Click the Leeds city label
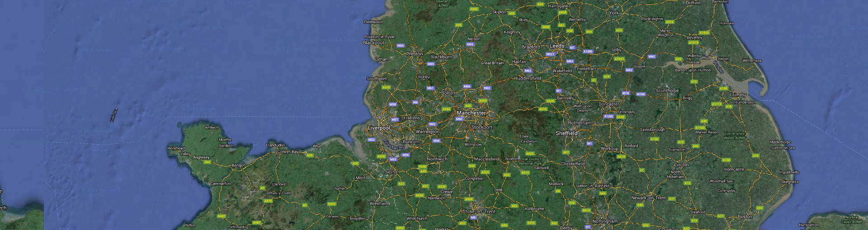 pyautogui.click(x=557, y=46)
